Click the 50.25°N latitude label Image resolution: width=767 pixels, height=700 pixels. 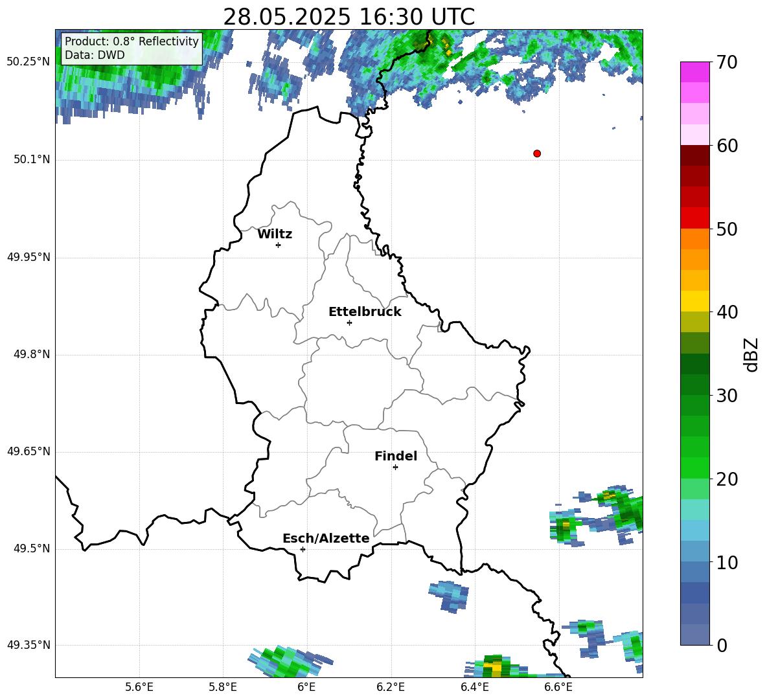pyautogui.click(x=29, y=62)
